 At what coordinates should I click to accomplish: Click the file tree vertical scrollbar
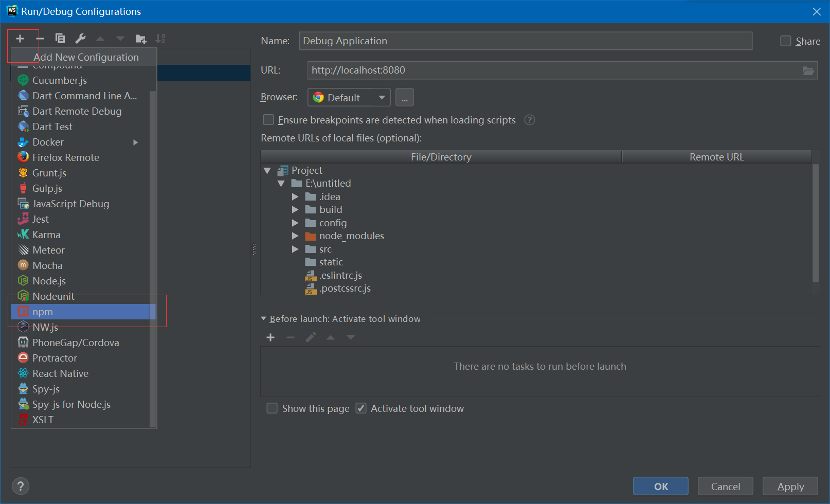tap(816, 223)
